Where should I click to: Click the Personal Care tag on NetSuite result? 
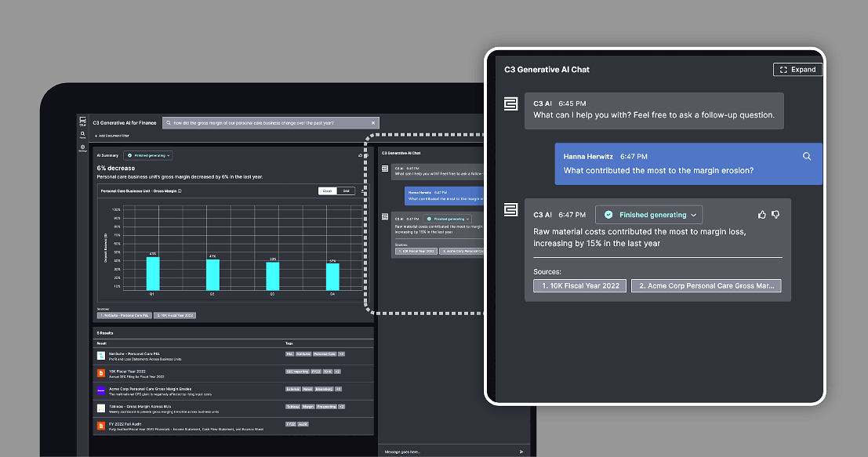[325, 354]
